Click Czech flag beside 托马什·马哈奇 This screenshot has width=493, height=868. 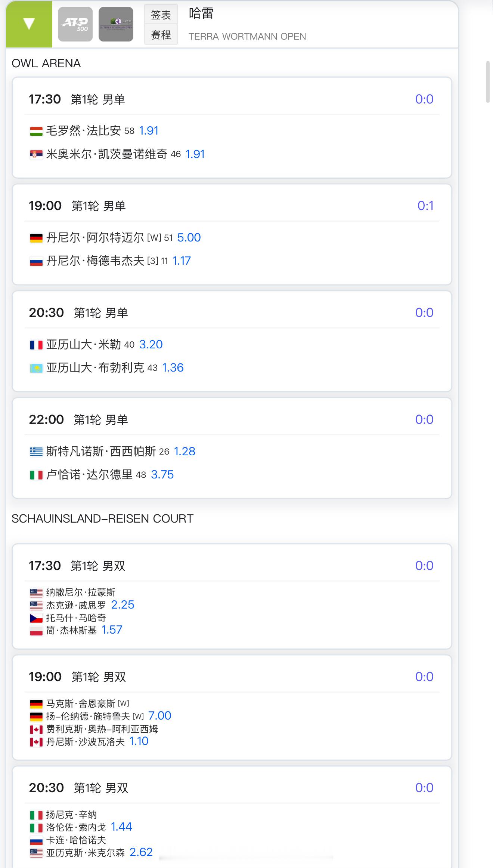coord(36,619)
